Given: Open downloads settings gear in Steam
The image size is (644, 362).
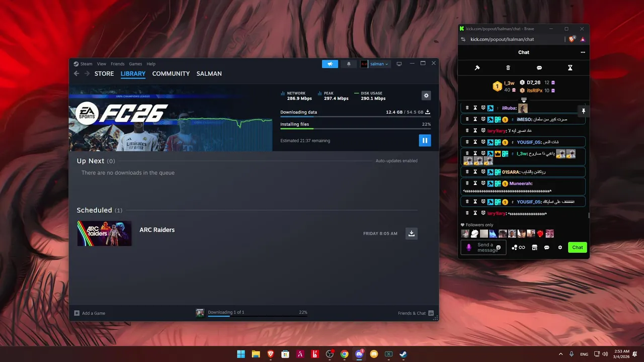Looking at the screenshot, I should point(426,96).
